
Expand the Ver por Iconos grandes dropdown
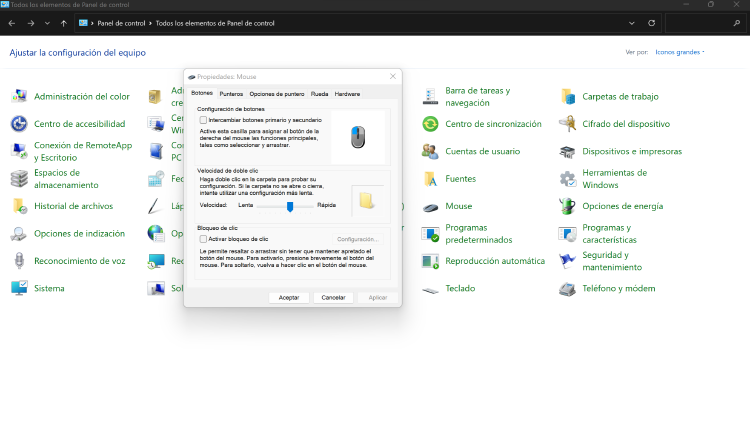[x=679, y=52]
